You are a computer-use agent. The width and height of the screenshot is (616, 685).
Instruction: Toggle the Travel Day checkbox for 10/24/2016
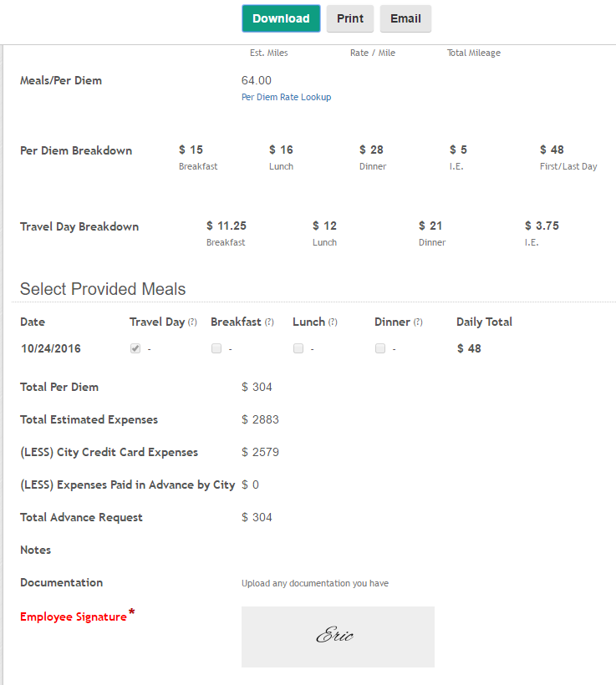click(135, 349)
